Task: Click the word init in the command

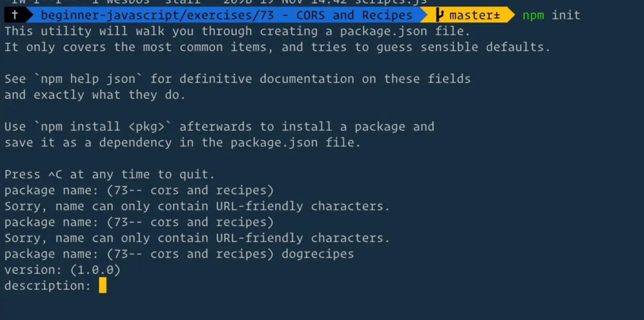Action: click(566, 15)
